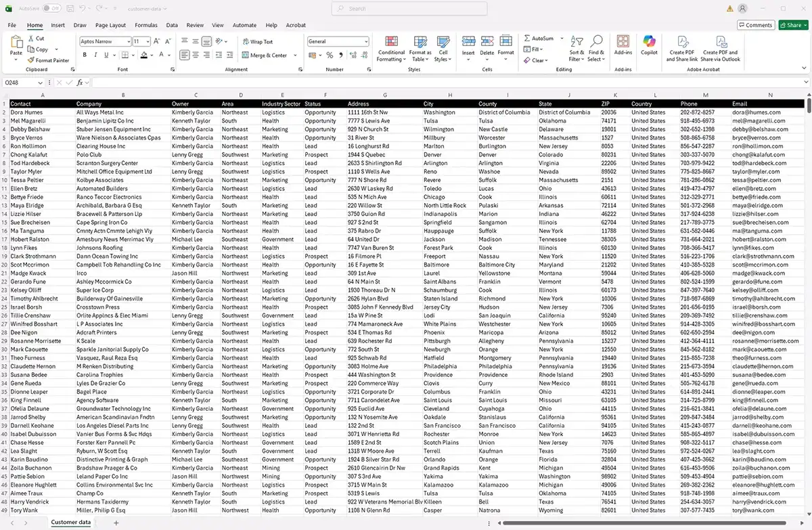Click the Delete cells icon

click(x=487, y=41)
